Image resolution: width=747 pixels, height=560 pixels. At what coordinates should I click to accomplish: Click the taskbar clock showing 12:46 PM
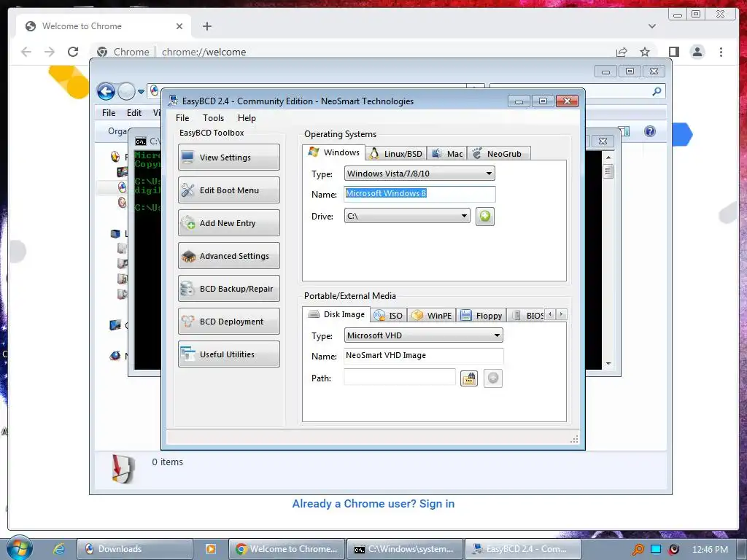(x=710, y=549)
